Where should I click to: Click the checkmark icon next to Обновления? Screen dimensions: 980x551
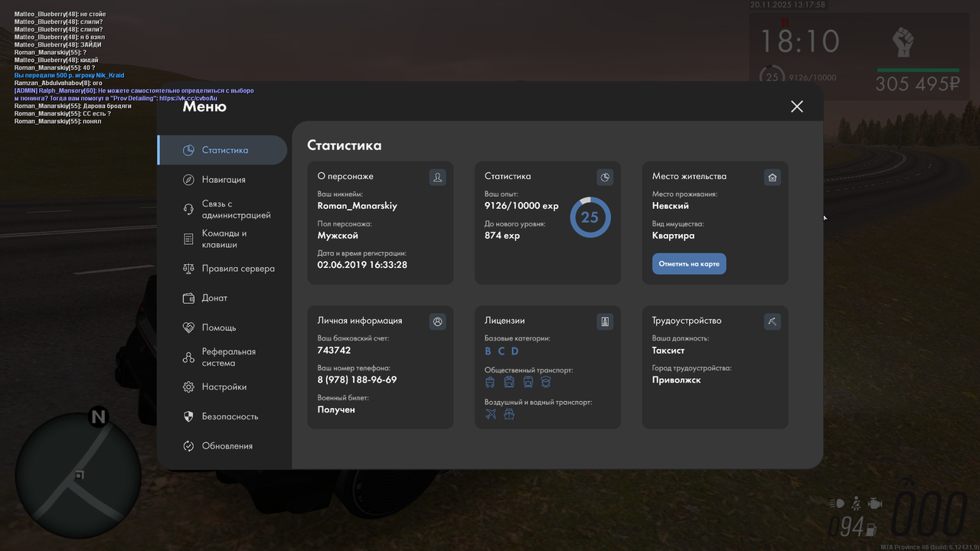pos(188,446)
